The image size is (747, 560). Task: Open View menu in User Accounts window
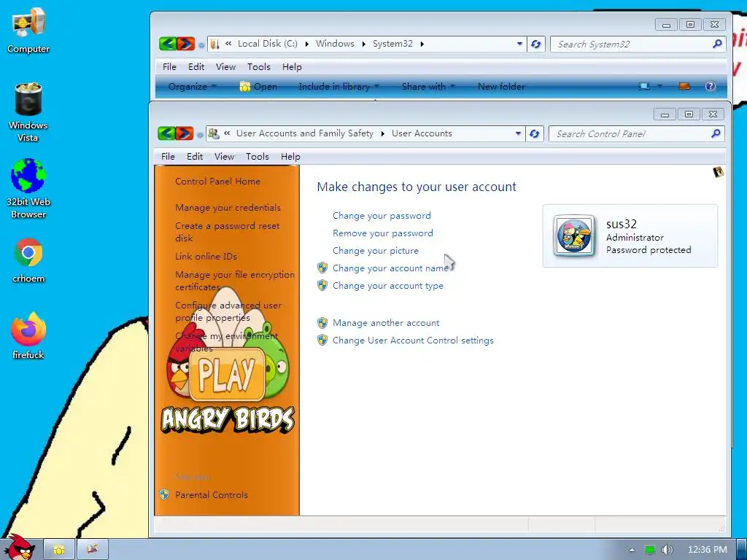pyautogui.click(x=224, y=157)
